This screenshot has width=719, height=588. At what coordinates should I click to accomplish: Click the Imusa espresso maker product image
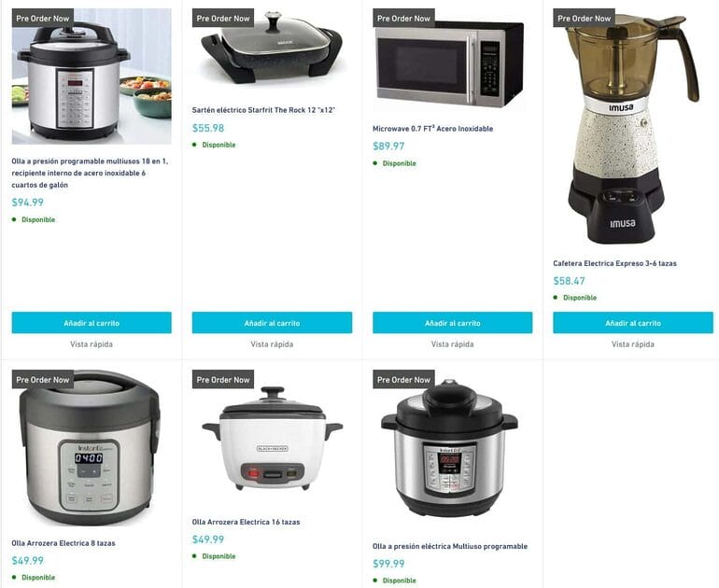click(633, 128)
